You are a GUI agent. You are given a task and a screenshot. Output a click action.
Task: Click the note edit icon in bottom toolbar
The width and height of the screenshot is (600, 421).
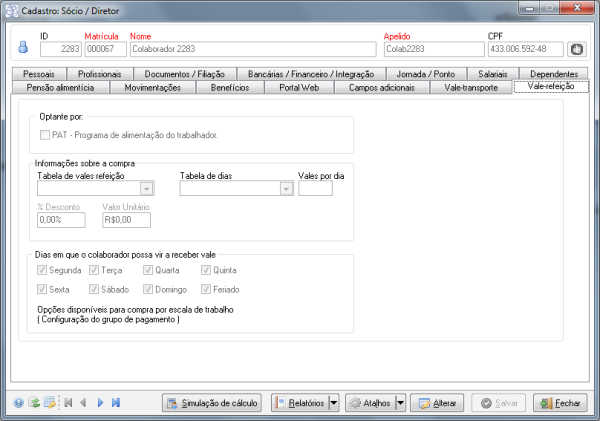click(x=48, y=403)
